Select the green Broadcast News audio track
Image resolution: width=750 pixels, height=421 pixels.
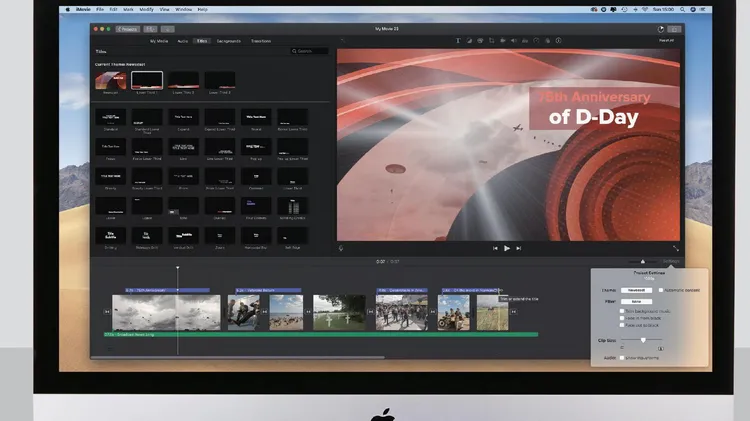point(321,334)
